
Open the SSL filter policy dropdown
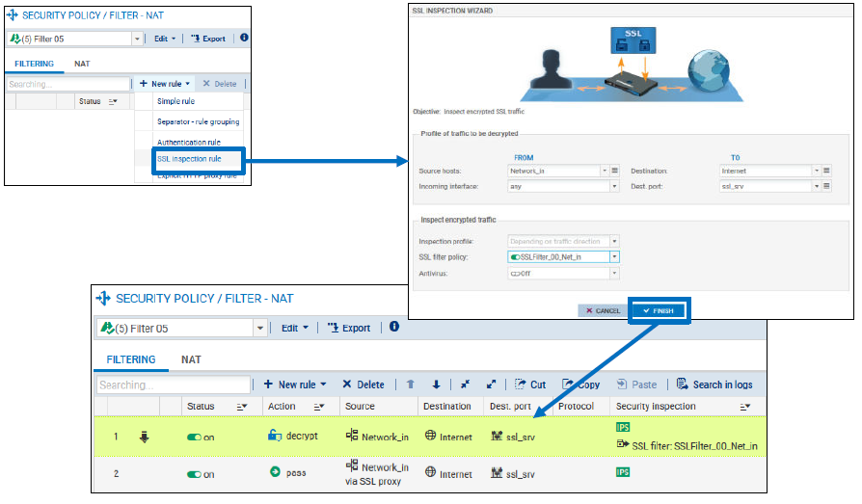pyautogui.click(x=614, y=257)
